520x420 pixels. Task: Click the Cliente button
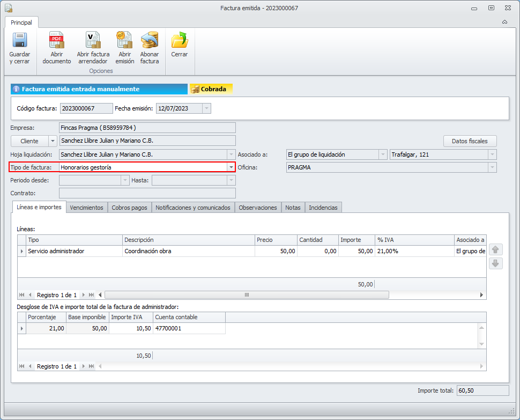click(29, 141)
